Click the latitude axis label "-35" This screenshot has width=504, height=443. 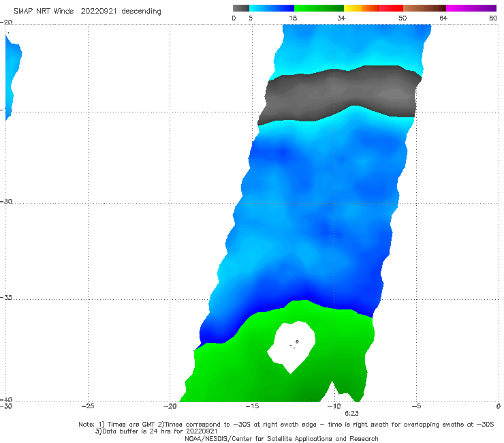coord(6,298)
